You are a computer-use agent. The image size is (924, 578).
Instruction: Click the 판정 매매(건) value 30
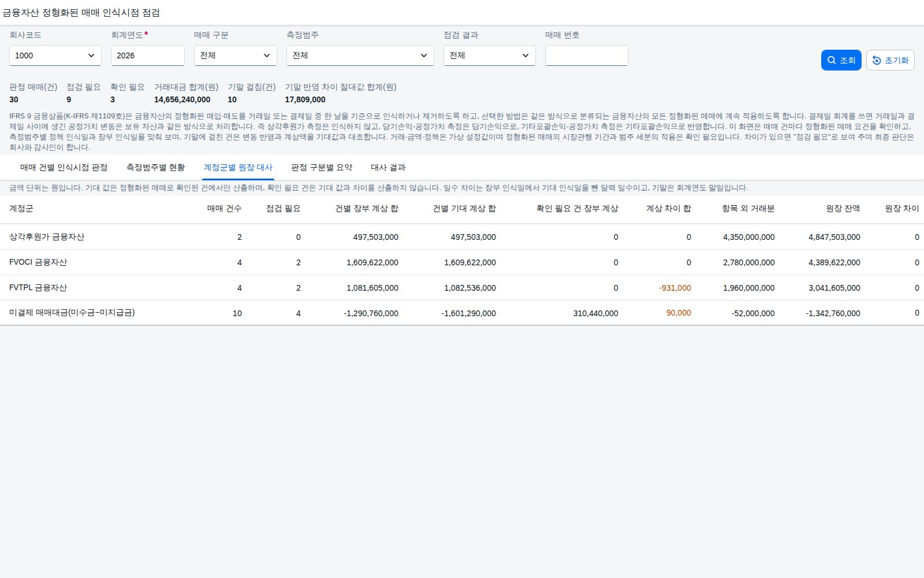(x=14, y=99)
